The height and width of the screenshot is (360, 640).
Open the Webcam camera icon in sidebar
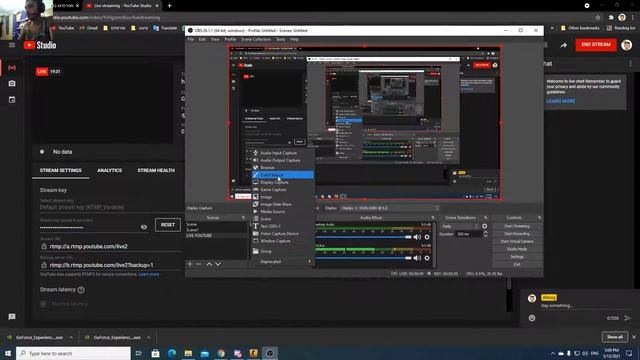point(12,84)
